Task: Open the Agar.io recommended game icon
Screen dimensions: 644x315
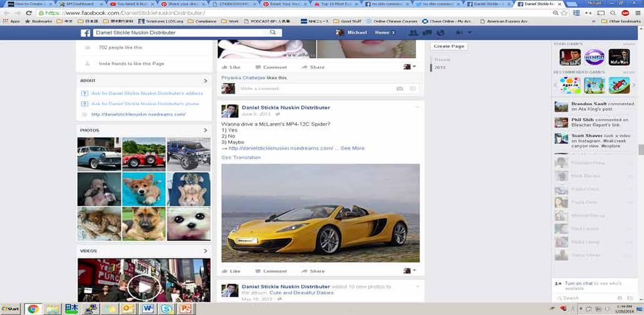Action: [570, 86]
